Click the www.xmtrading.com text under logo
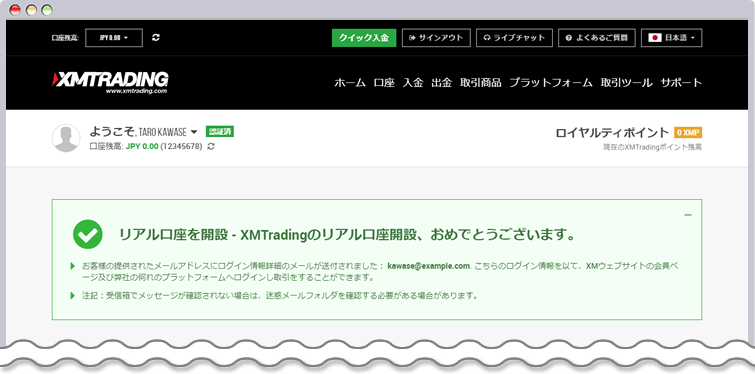 click(x=136, y=90)
